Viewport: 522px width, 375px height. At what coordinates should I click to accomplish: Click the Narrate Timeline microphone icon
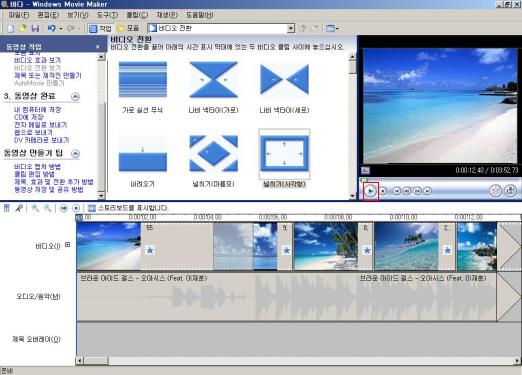[x=19, y=208]
